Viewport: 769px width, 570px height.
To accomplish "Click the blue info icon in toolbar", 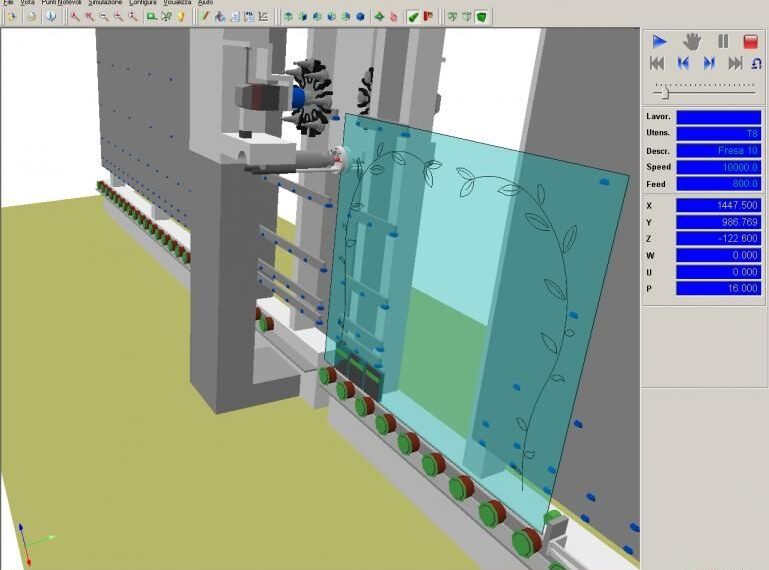I will pos(51,17).
